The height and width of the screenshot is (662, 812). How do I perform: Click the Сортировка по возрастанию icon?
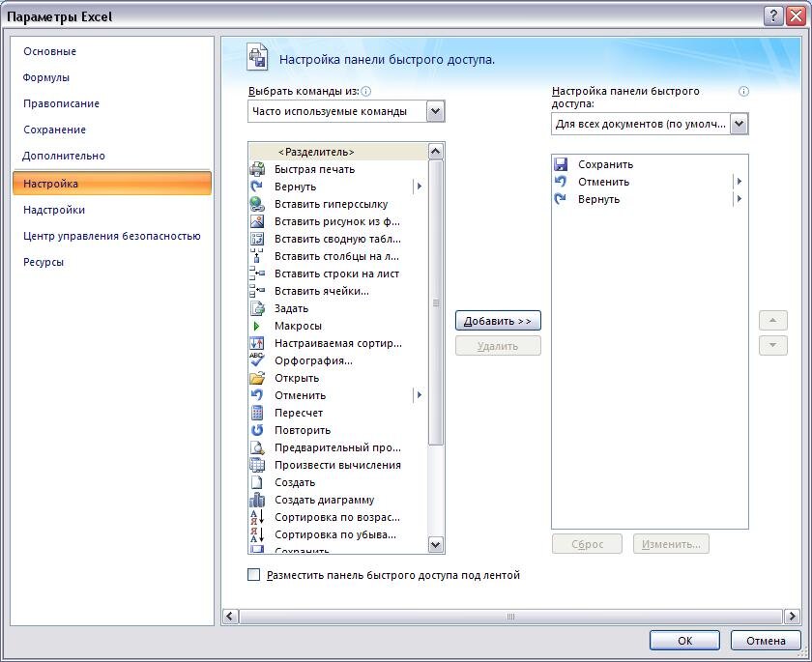257,517
